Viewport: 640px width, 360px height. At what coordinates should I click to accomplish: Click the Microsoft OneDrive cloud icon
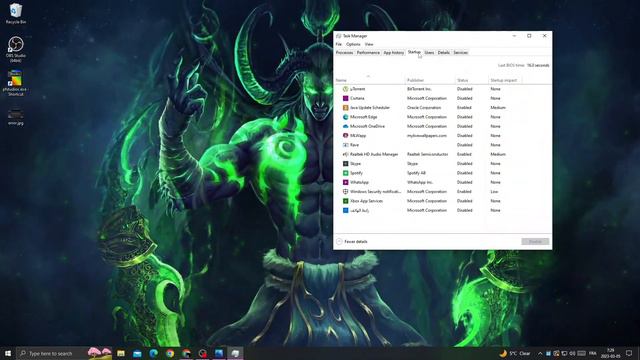coord(345,127)
